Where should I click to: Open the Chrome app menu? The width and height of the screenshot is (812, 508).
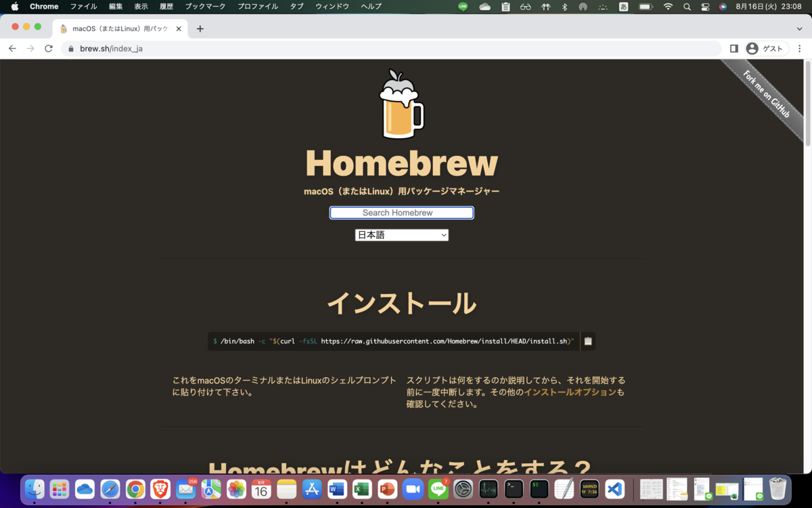pos(44,7)
